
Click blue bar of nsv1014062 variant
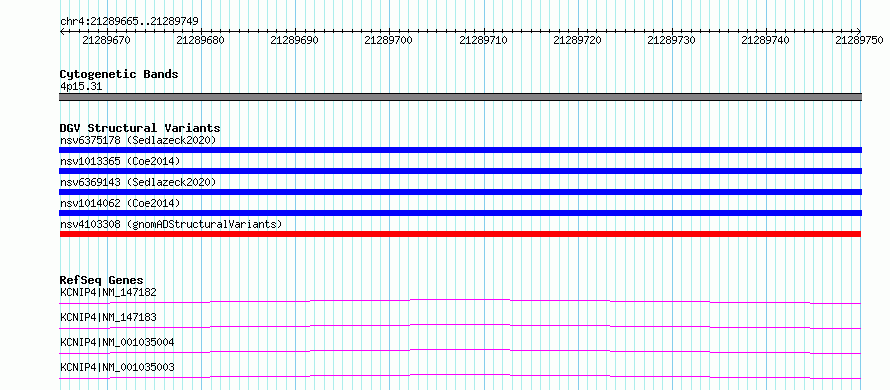pos(460,213)
